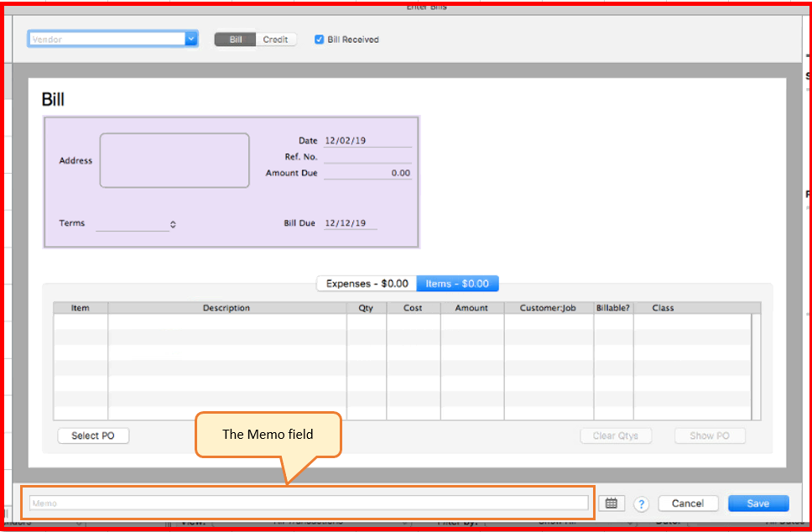Switch to the Expenses - $0.00 tab
The image size is (812, 532).
[x=367, y=284]
